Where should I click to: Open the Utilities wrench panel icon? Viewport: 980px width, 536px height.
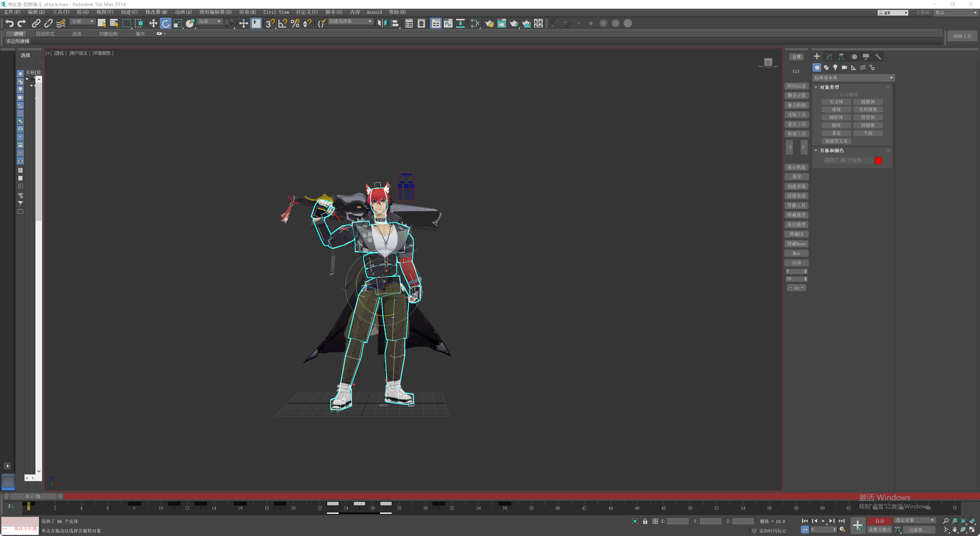pyautogui.click(x=878, y=57)
